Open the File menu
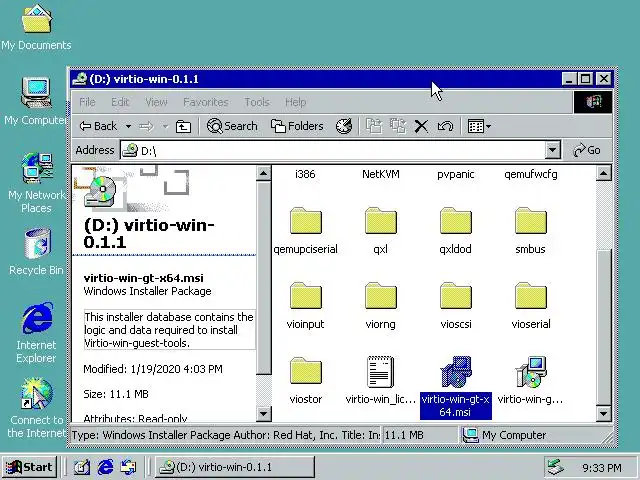The image size is (640, 480). pyautogui.click(x=87, y=102)
